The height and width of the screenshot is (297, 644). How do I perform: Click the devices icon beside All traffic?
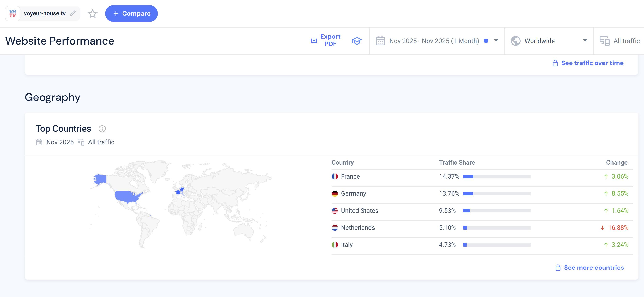pos(604,41)
